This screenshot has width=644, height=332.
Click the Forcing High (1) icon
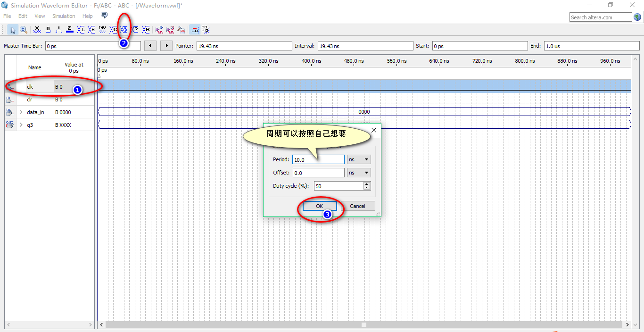coord(59,30)
